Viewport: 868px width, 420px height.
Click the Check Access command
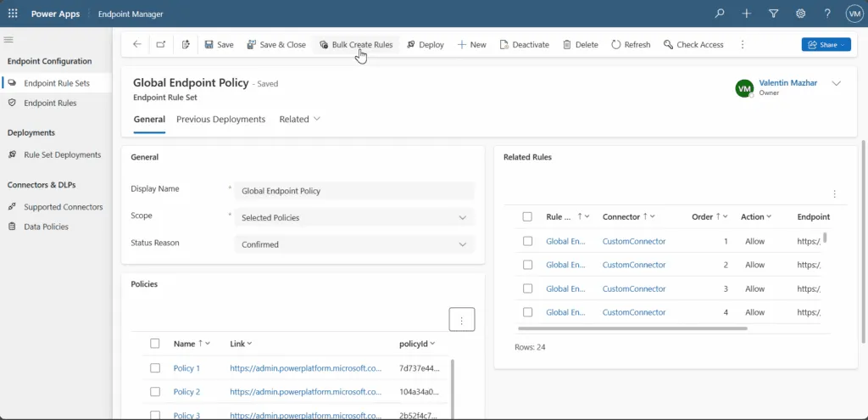[693, 45]
